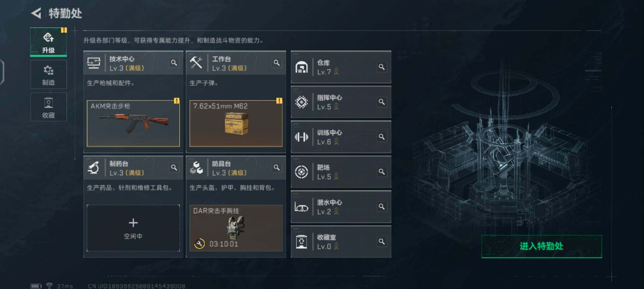Viewport: 644px width, 289px height.
Task: Collect the finished AKM突击步枪 item
Action: tap(133, 123)
